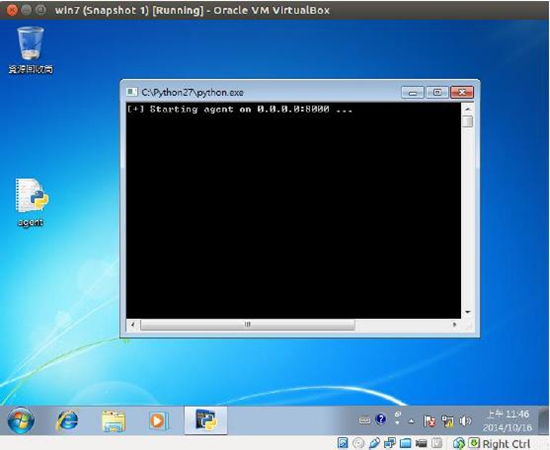
Task: Open the Recycle Bin desktop icon
Action: pyautogui.click(x=31, y=49)
